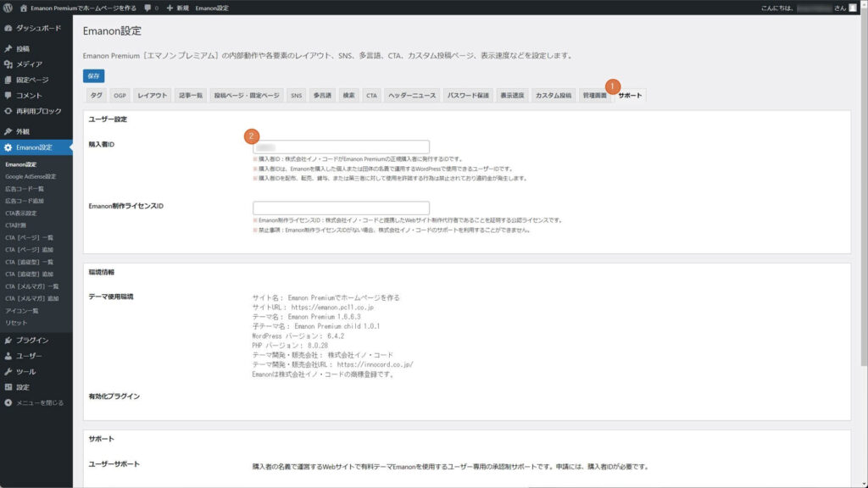This screenshot has height=488, width=868.
Task: Go to メディア in the sidebar
Action: click(29, 64)
